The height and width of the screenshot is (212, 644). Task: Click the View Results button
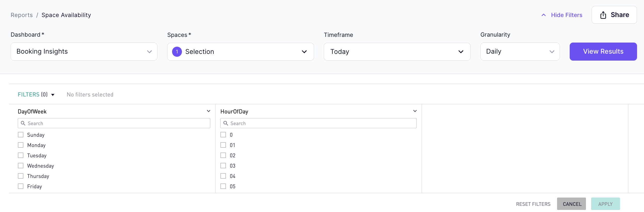[603, 52]
